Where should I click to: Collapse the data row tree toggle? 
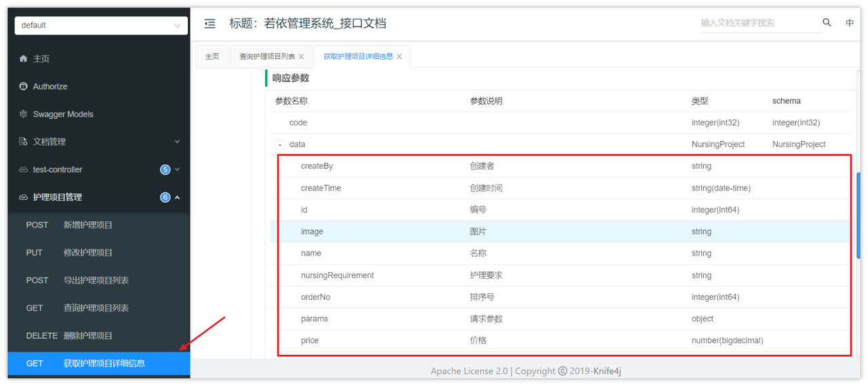pyautogui.click(x=279, y=144)
